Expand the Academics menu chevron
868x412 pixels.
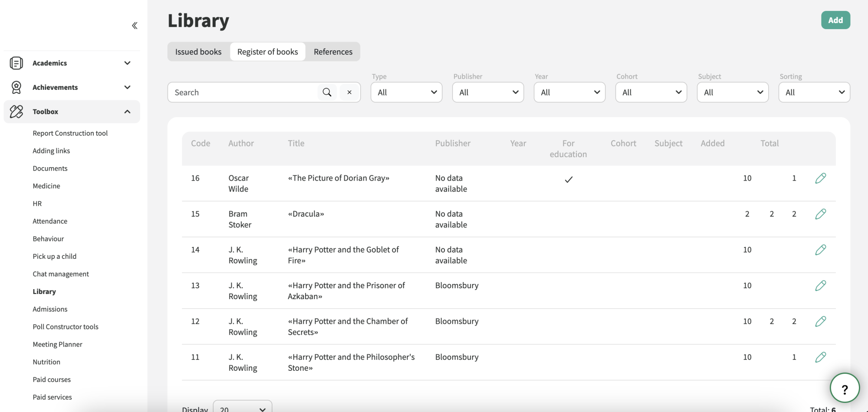127,63
